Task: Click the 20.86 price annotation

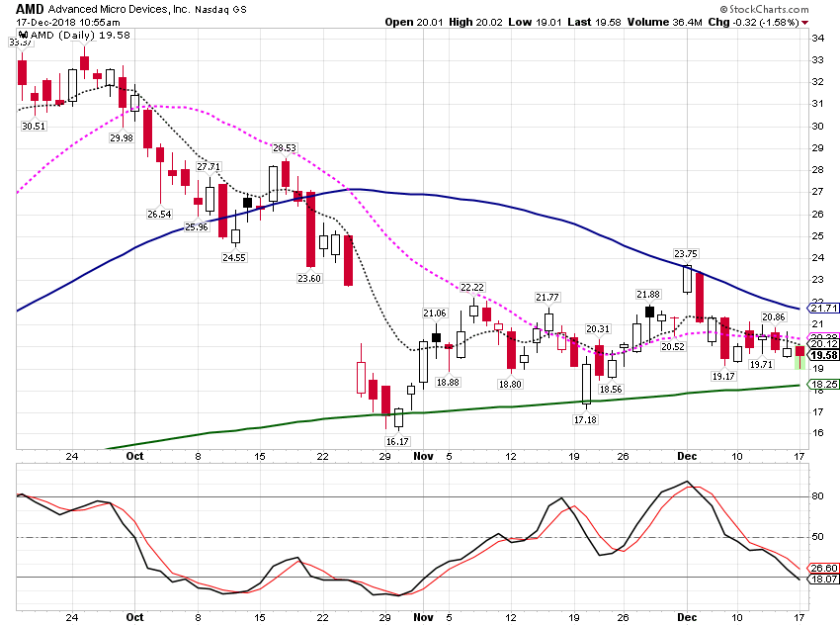Action: 773,317
